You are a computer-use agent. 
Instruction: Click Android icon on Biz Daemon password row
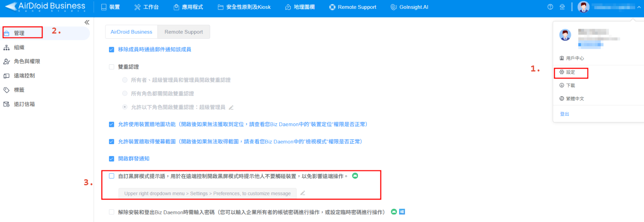[394, 212]
